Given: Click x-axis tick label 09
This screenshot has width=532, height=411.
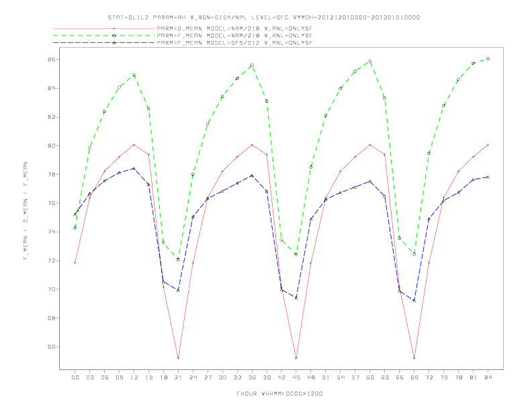Looking at the screenshot, I should tap(120, 377).
